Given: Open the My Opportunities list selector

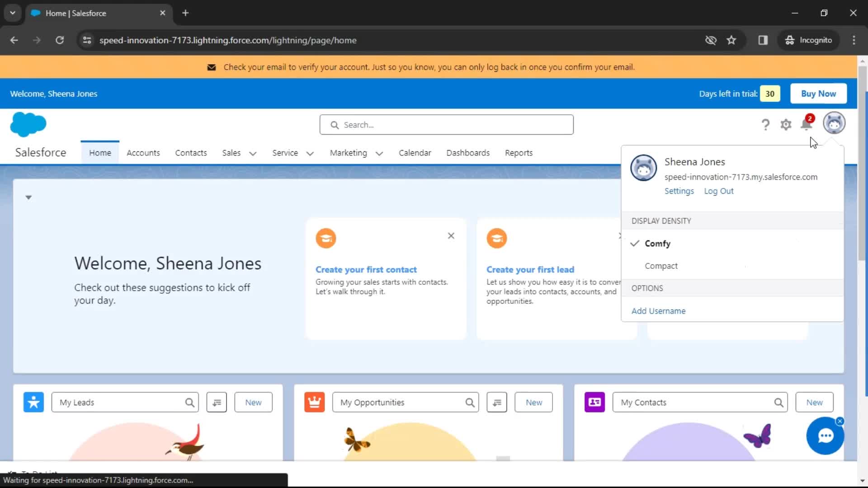Looking at the screenshot, I should pyautogui.click(x=406, y=402).
